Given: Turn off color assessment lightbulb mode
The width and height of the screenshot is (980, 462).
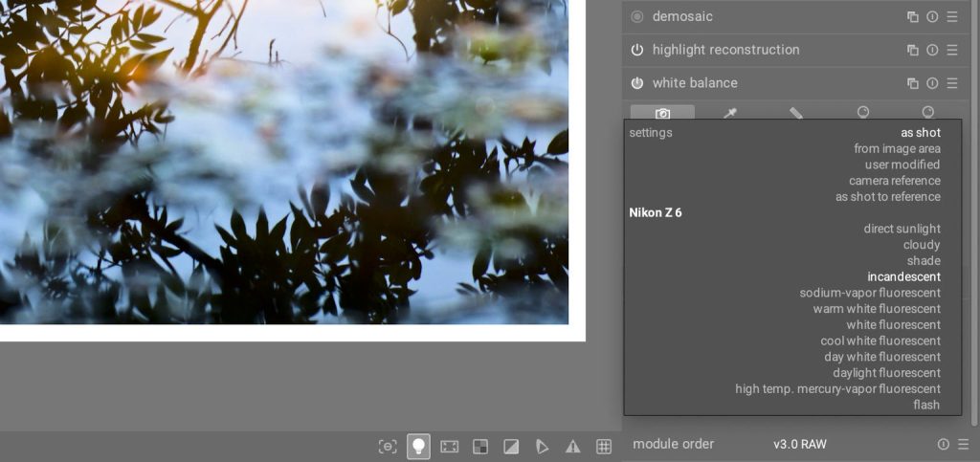Looking at the screenshot, I should (418, 446).
